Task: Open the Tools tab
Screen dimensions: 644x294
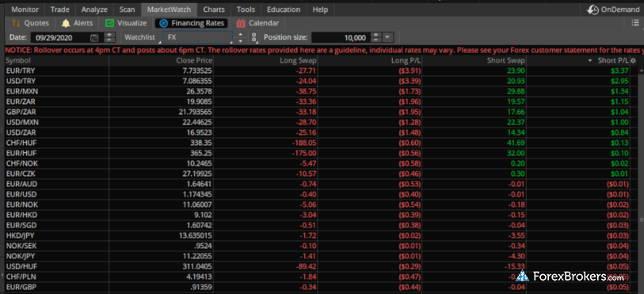Action: (246, 10)
